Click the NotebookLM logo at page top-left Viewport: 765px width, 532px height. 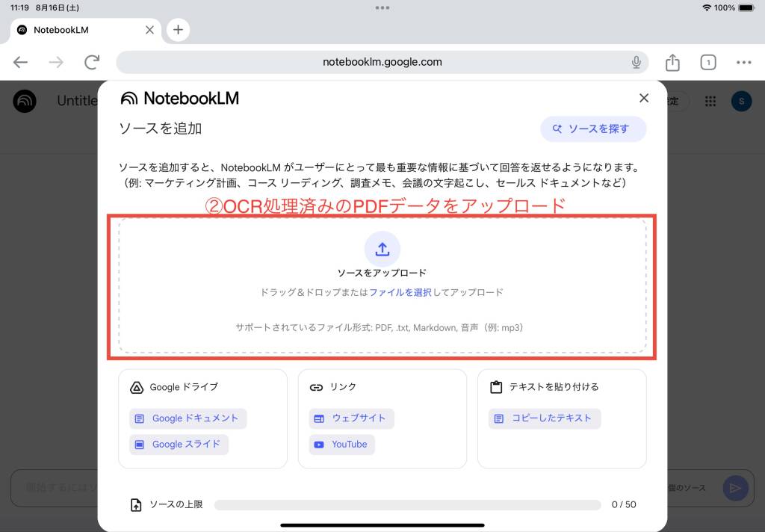25,101
